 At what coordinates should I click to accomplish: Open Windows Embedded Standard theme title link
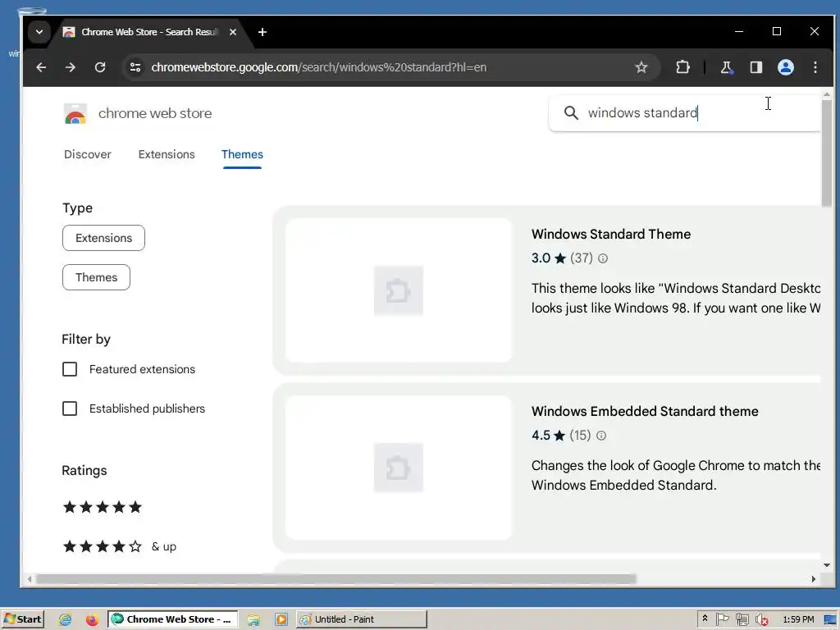(645, 412)
